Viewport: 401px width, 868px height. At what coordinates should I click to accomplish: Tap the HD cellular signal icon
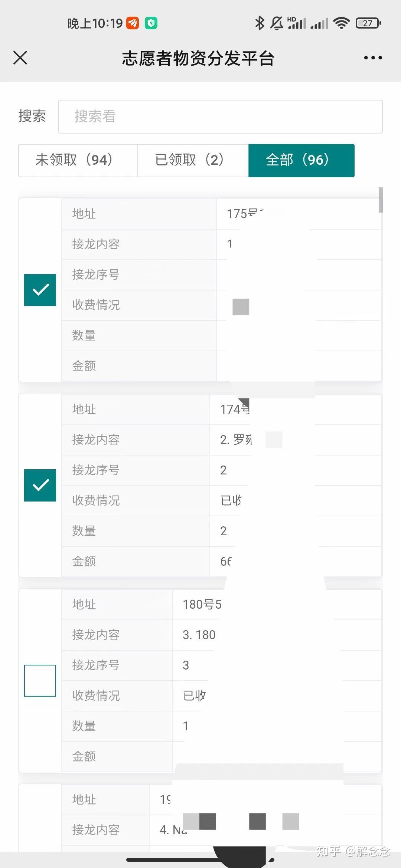click(297, 23)
